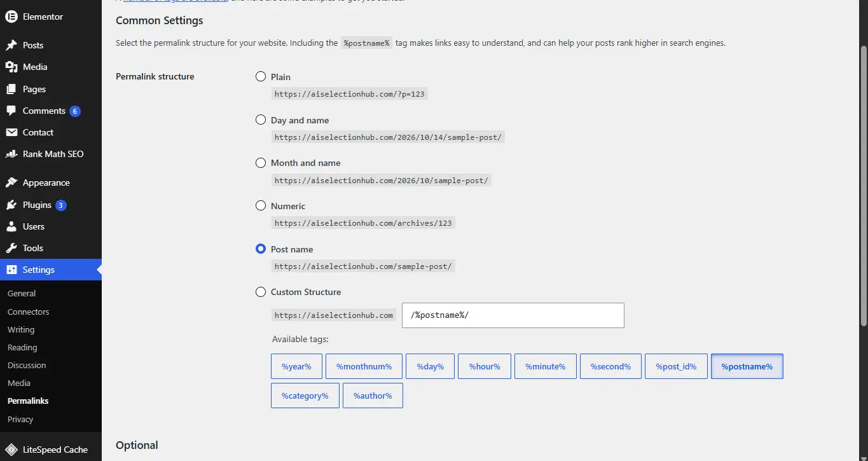Click the Elementor logo icon
Viewport: 868px width, 461px height.
(x=11, y=17)
